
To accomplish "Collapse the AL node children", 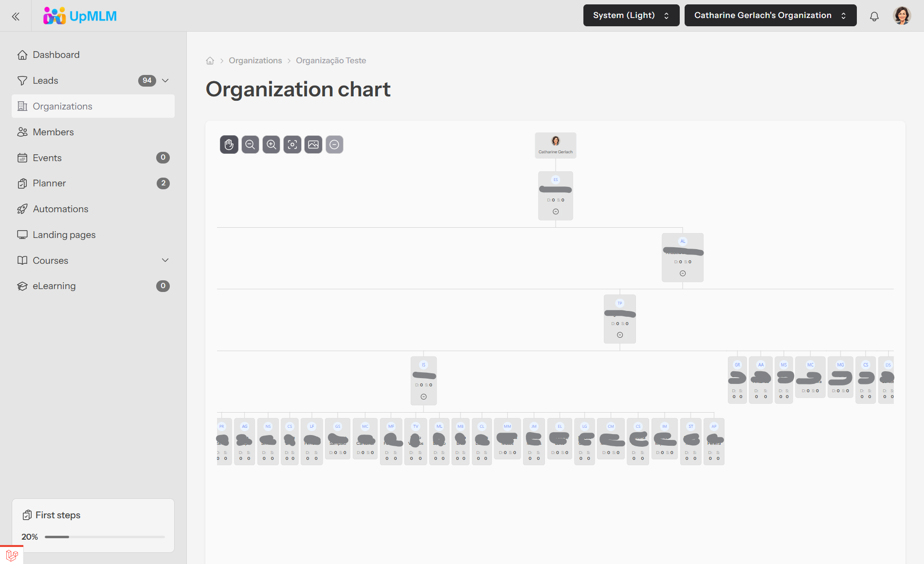I will tap(683, 273).
